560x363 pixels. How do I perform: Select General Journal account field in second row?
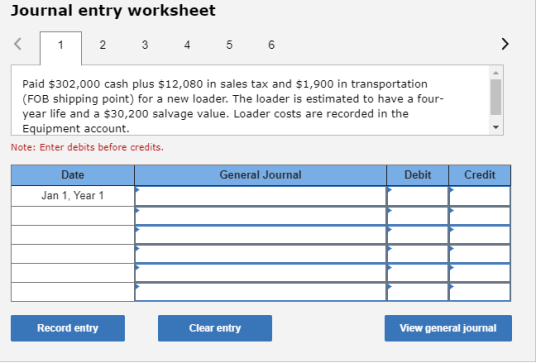(260, 216)
